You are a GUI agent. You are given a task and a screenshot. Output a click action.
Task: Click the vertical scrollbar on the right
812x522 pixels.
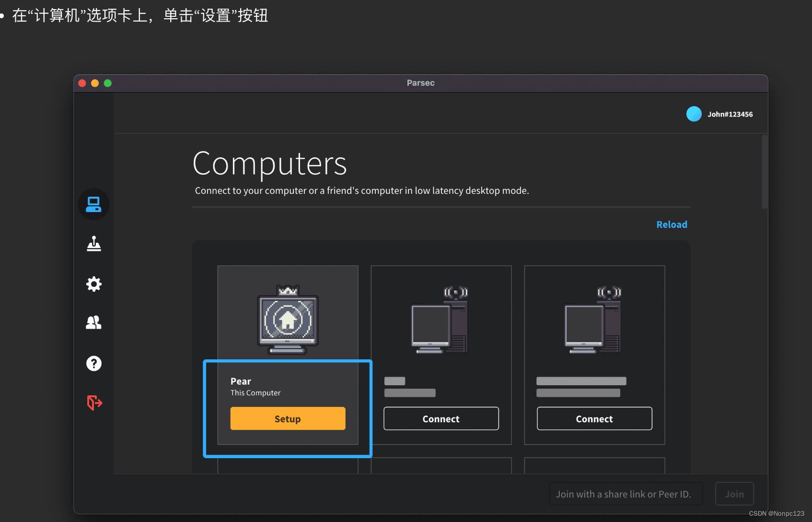[765, 172]
